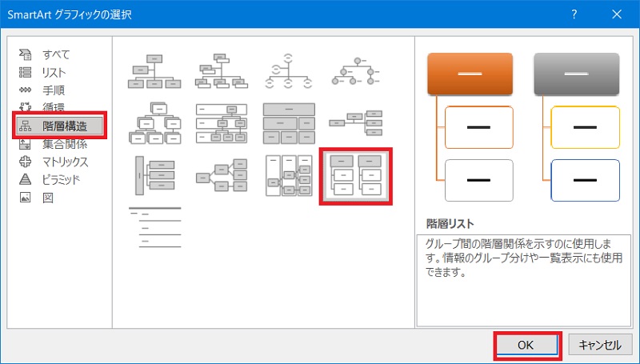Choose the labeled hierarchy layout
Screen dimensions: 640x364
point(222,123)
